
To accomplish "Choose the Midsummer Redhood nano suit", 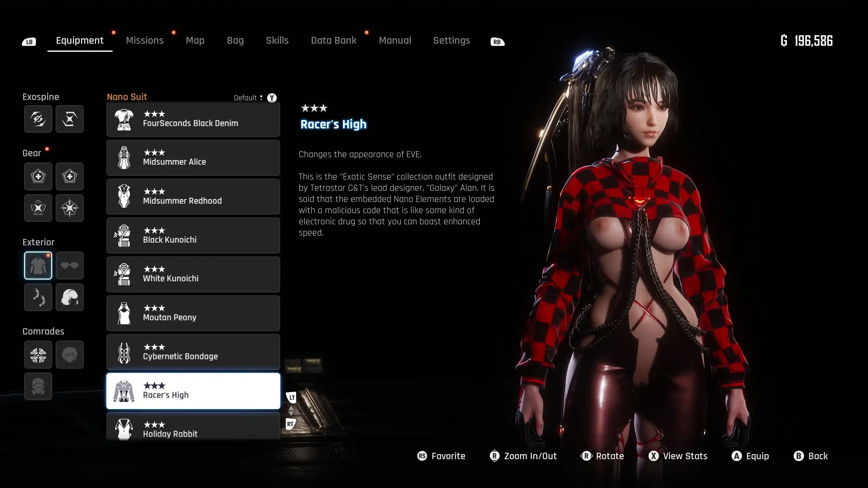I will tap(193, 197).
